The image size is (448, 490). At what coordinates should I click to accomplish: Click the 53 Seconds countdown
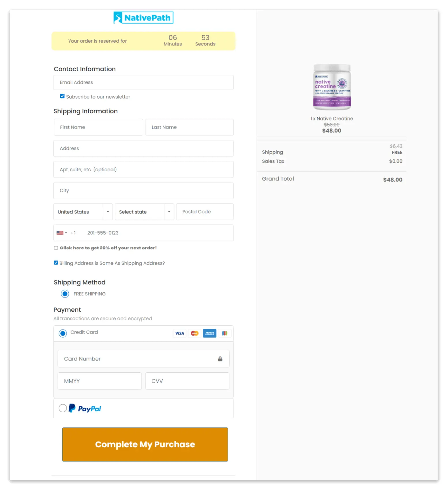(205, 41)
